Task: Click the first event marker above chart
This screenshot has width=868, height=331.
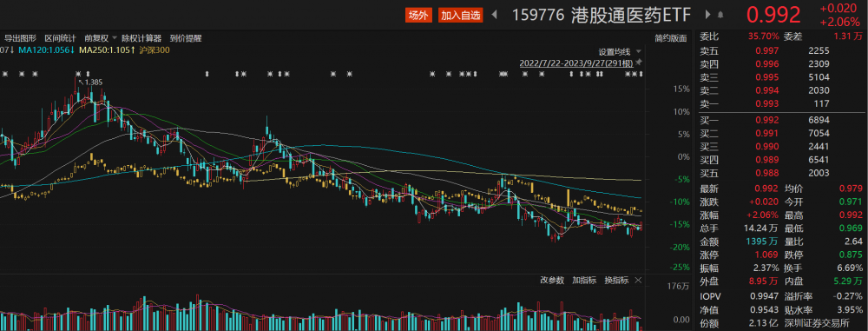Action: coord(5,73)
